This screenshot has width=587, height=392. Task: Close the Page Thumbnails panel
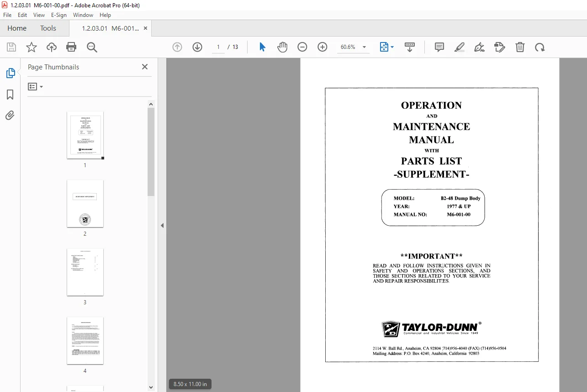click(145, 67)
